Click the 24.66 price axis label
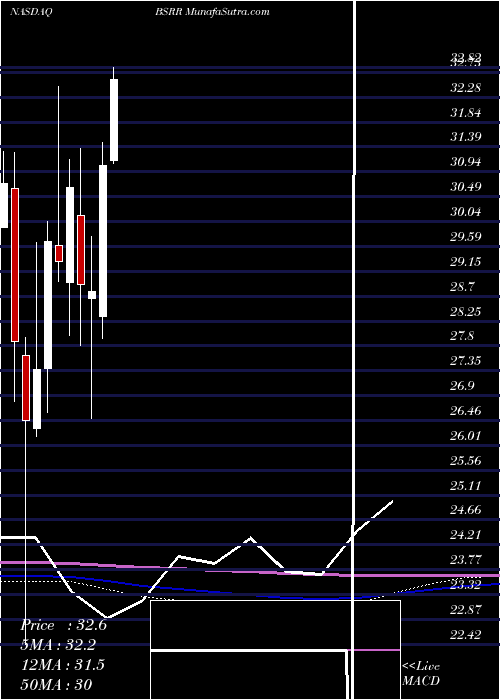This screenshot has width=500, height=700. [x=465, y=510]
